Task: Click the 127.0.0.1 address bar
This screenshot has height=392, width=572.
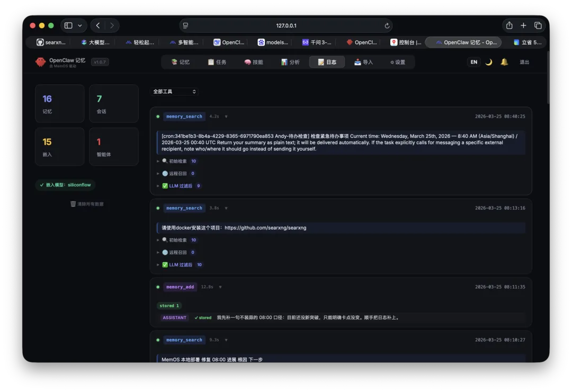Action: (286, 25)
